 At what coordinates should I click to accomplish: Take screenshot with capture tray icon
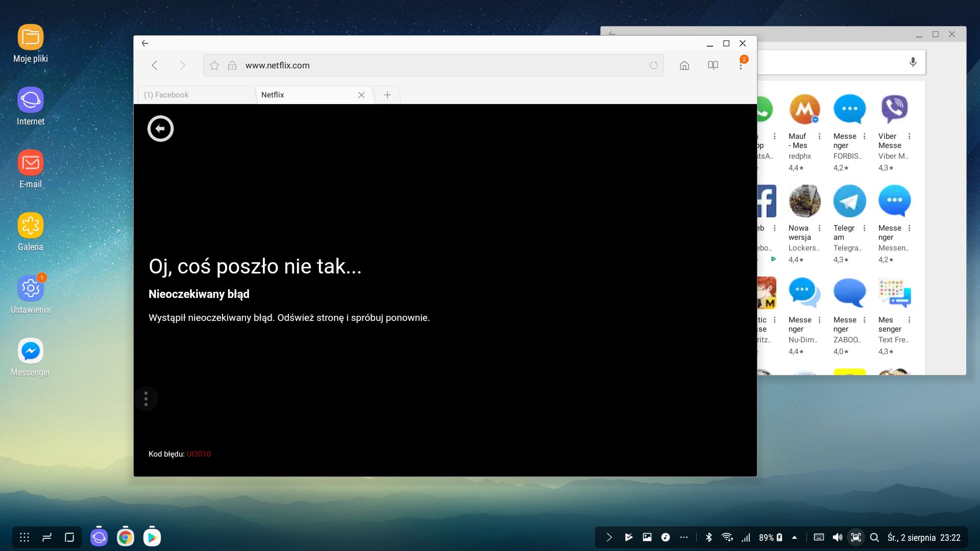[x=856, y=537]
